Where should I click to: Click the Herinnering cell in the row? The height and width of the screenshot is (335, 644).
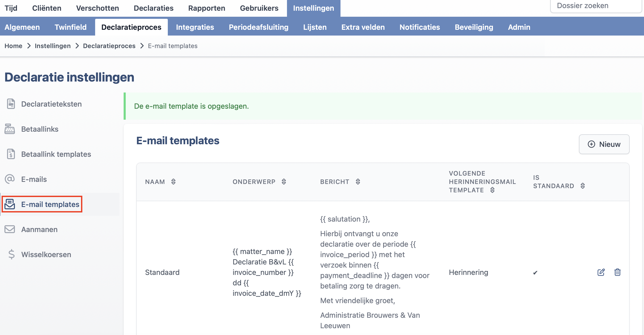click(469, 272)
